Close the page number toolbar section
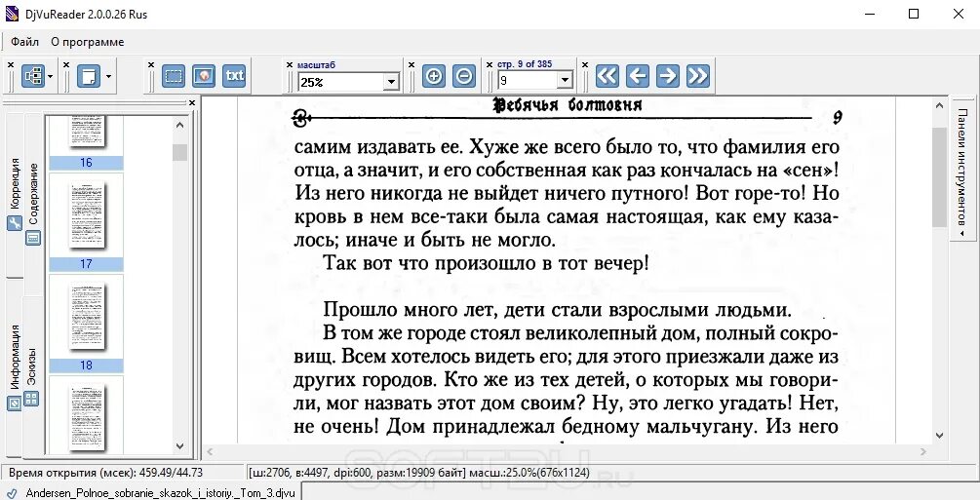 point(490,64)
